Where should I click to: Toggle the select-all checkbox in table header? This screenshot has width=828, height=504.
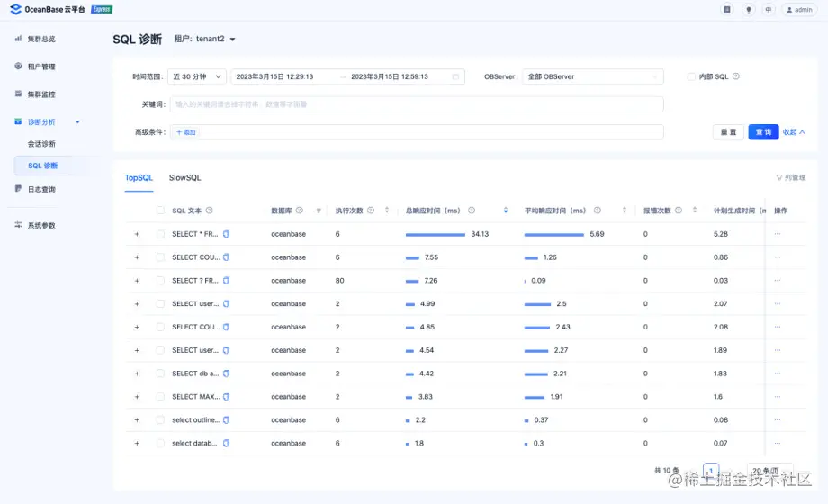160,211
